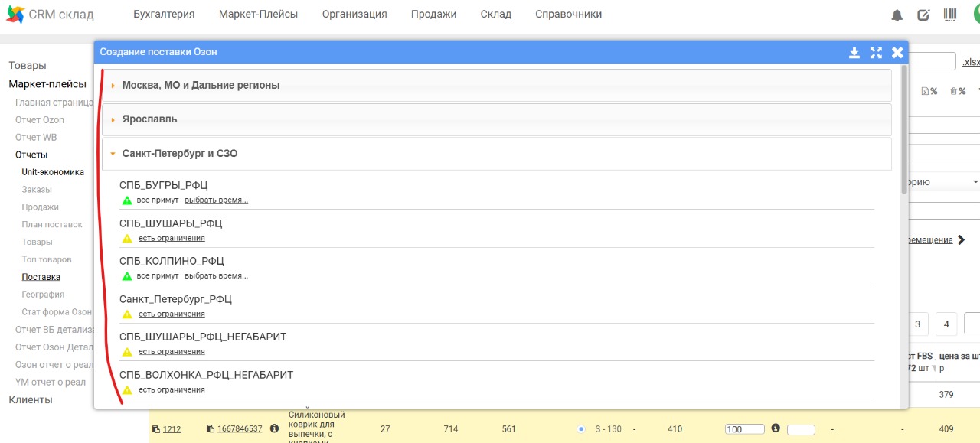
Task: Click info icon next to 1667846537
Action: point(274,429)
